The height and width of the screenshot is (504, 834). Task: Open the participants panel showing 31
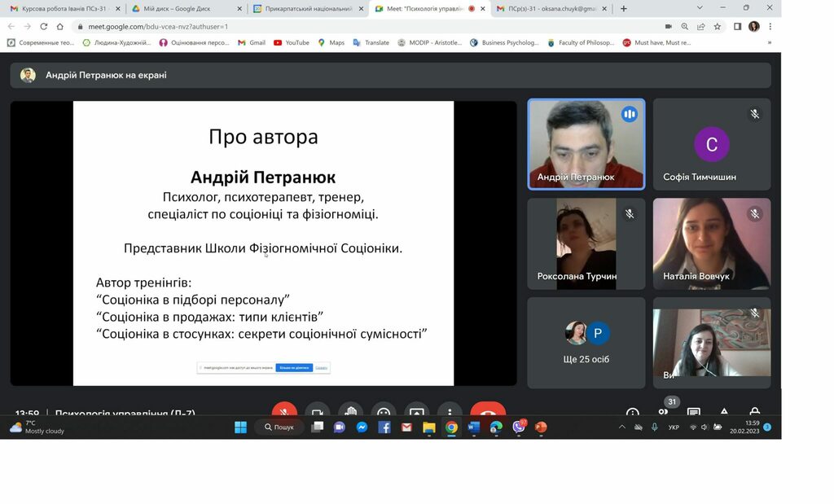pos(663,411)
